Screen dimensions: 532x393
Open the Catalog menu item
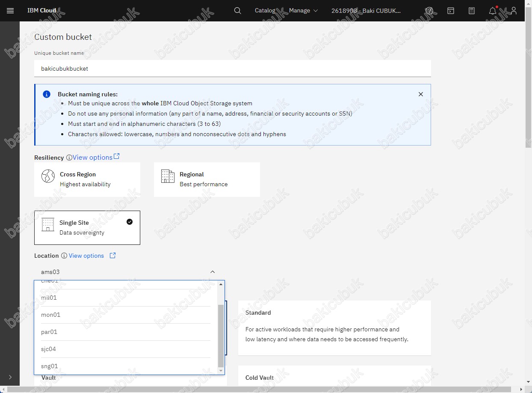click(265, 11)
